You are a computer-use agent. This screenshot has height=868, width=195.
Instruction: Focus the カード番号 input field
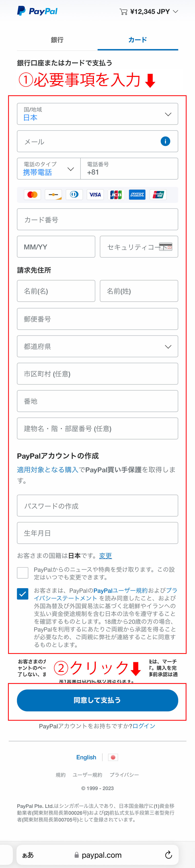tap(97, 219)
